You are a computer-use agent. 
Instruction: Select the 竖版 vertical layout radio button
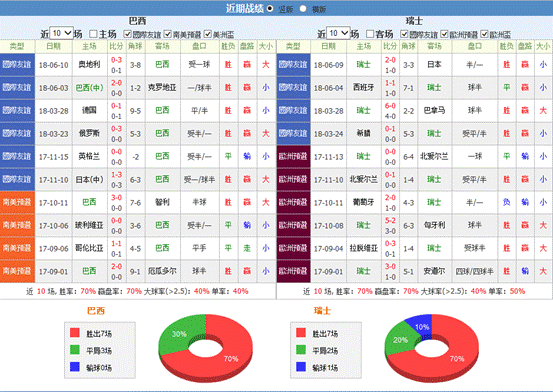click(x=270, y=8)
